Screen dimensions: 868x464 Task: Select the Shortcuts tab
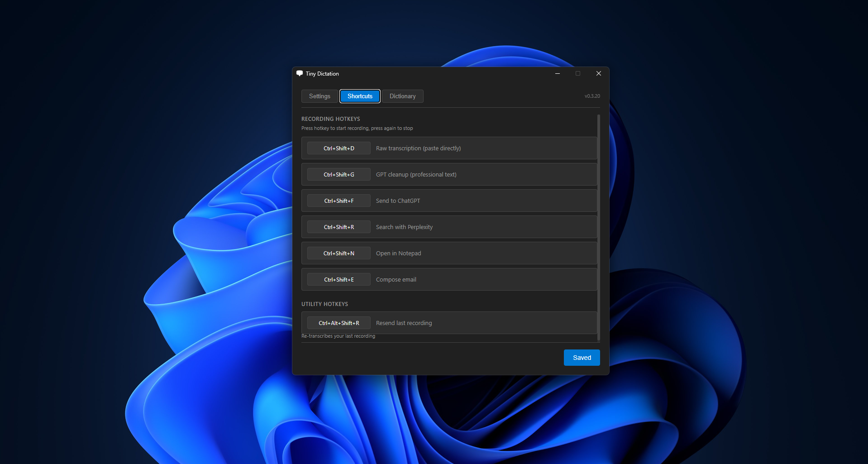[360, 96]
